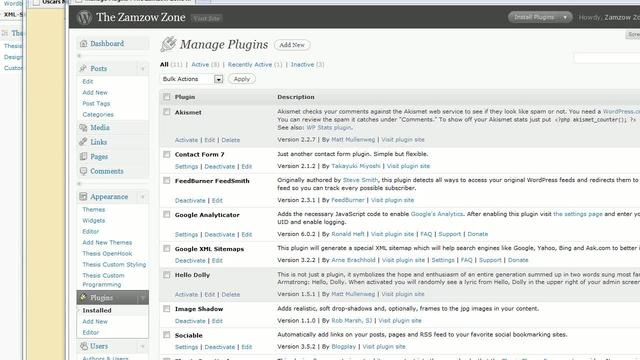Open the Install Plugins dropdown arrow
The width and height of the screenshot is (640, 360).
click(565, 17)
